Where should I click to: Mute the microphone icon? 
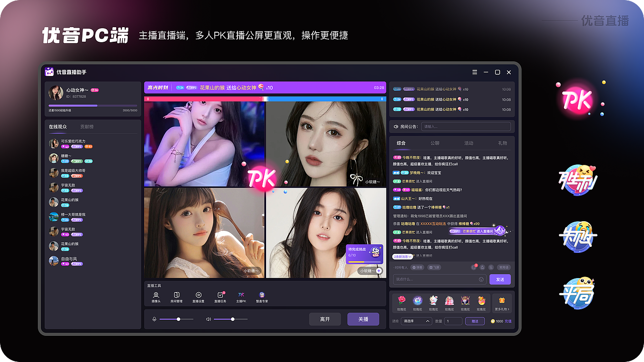tap(154, 318)
